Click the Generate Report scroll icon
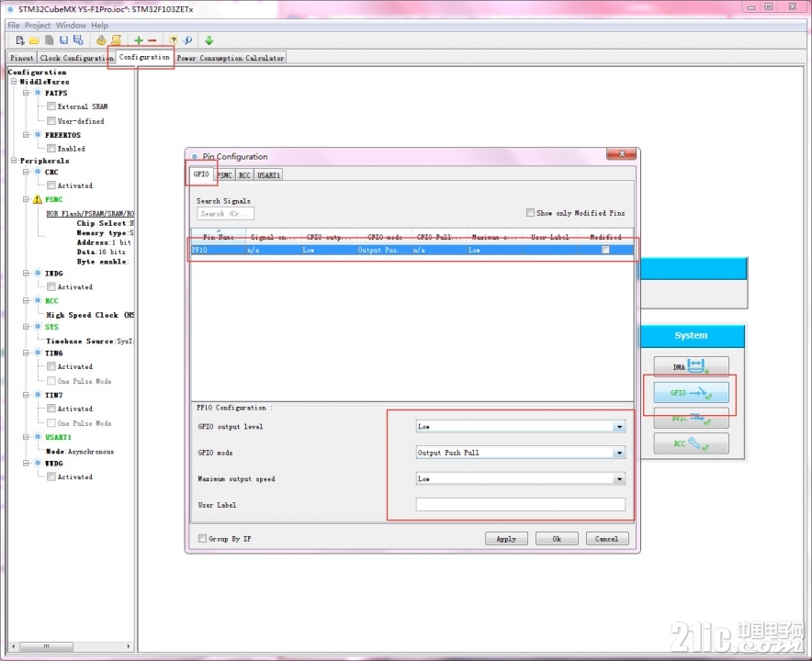812x661 pixels. click(x=117, y=40)
